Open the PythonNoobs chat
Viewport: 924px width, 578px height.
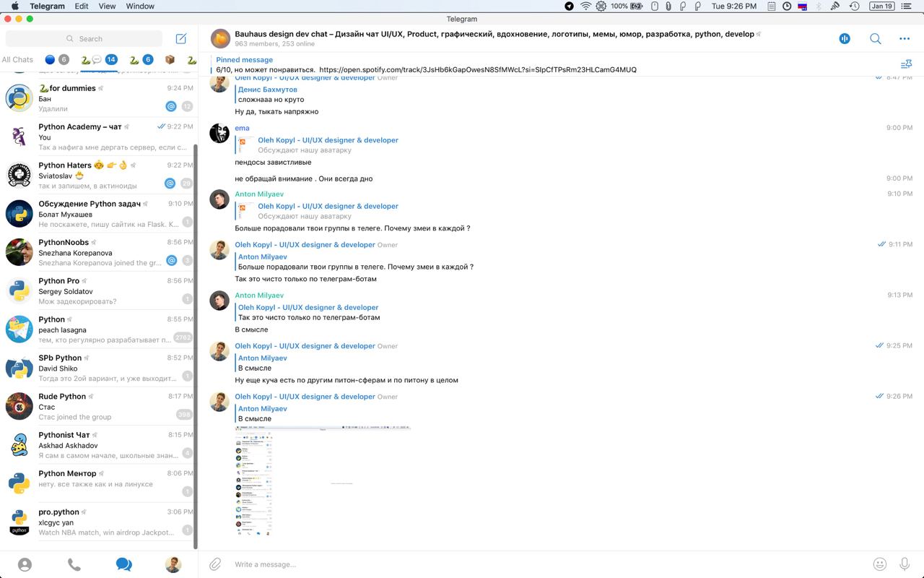pos(99,252)
